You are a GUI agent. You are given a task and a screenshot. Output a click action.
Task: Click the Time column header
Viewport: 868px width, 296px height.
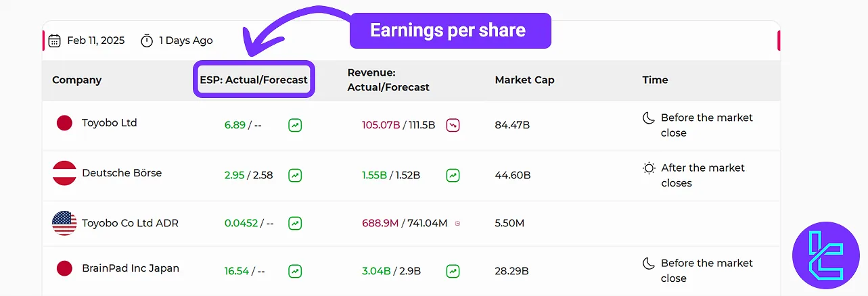(x=655, y=80)
